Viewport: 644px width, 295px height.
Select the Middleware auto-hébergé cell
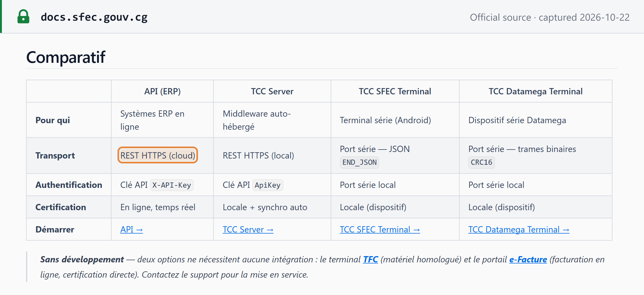click(272, 120)
